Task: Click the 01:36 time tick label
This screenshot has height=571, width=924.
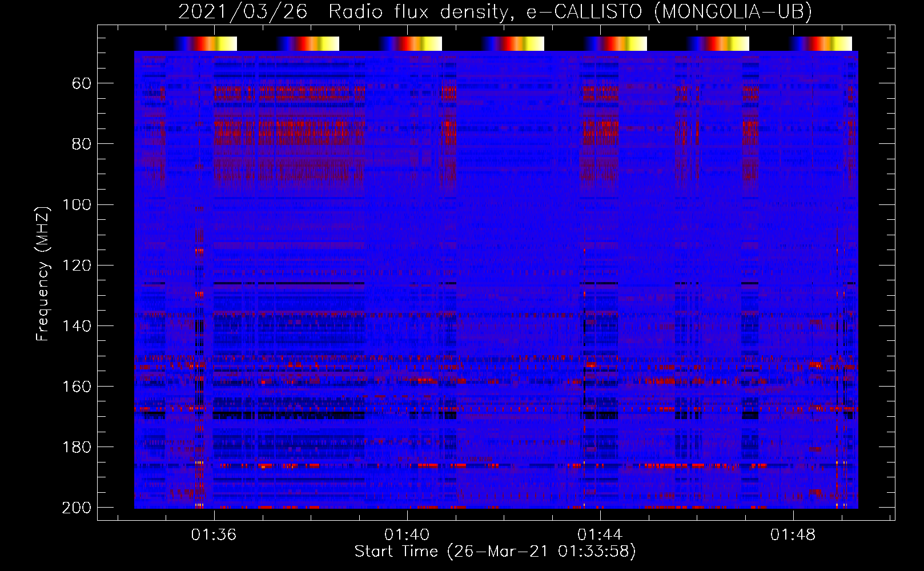Action: (x=214, y=535)
